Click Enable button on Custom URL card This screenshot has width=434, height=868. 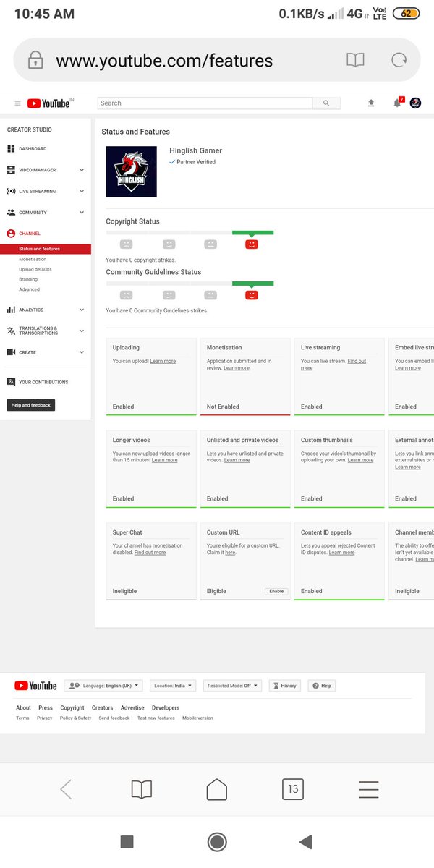[276, 591]
